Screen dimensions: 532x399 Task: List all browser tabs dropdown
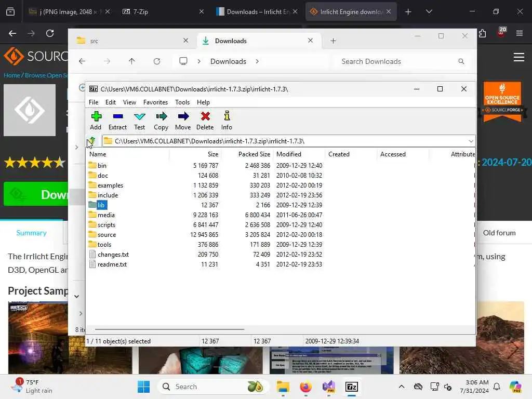coord(429,11)
